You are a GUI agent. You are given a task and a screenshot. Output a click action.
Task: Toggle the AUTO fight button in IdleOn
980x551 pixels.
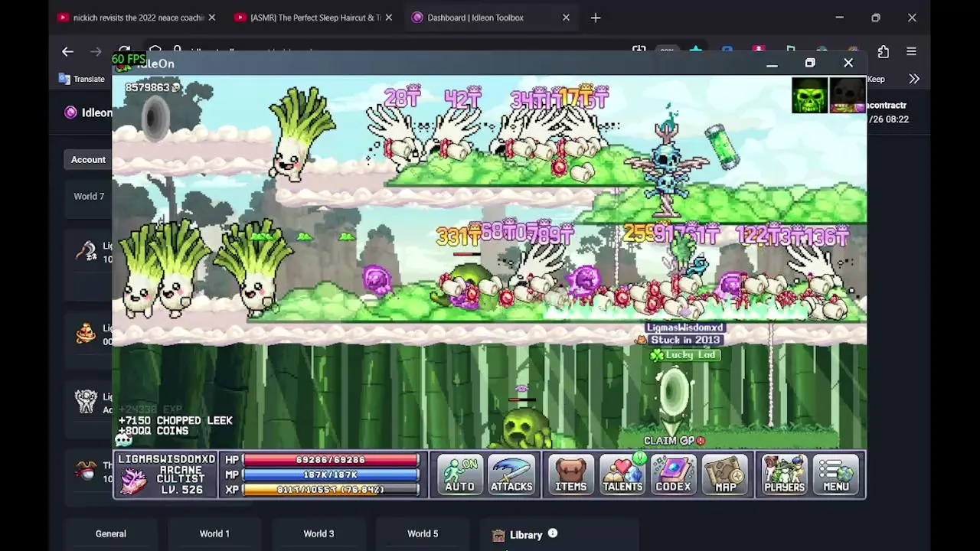coord(459,474)
